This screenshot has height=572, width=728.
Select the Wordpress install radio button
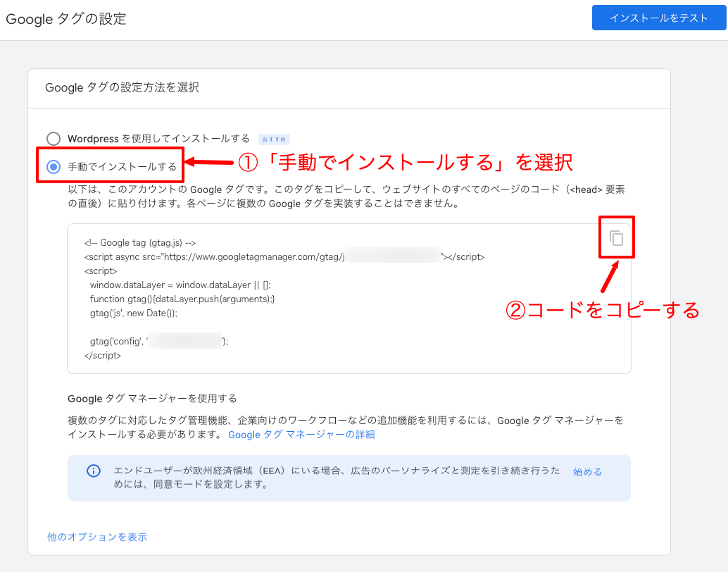point(54,139)
